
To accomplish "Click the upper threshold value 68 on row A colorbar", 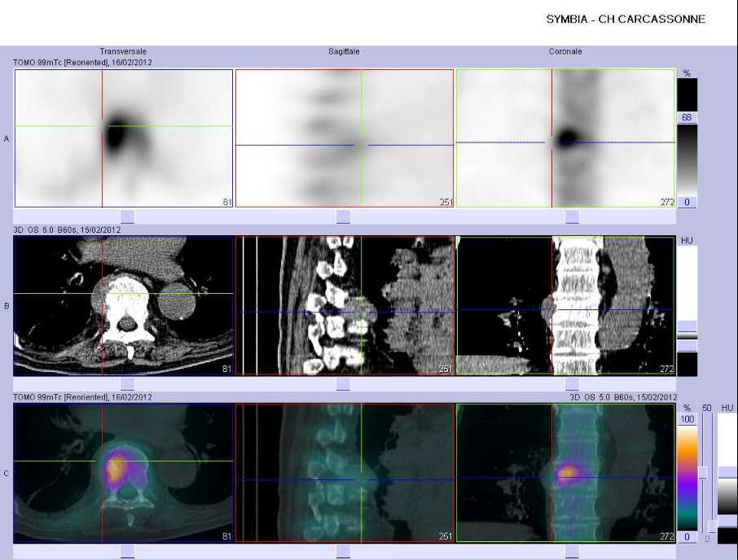I will pos(687,117).
